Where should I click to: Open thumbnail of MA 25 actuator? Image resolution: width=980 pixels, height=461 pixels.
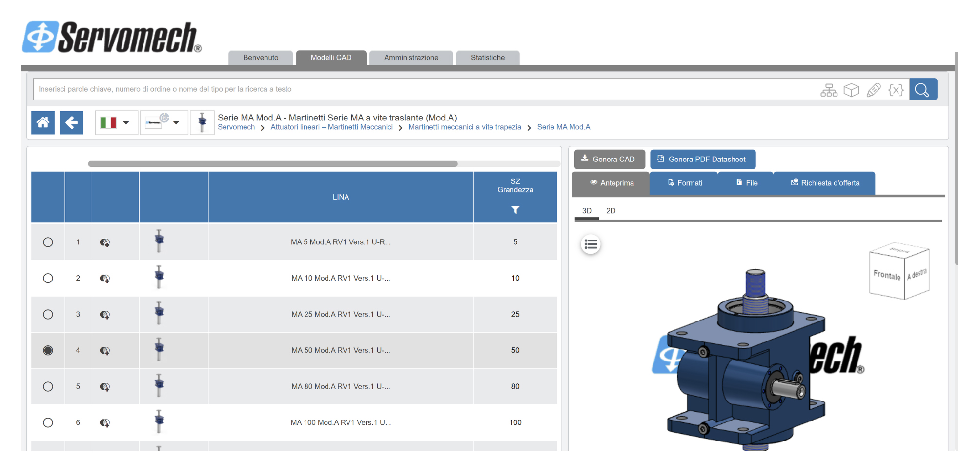[159, 313]
